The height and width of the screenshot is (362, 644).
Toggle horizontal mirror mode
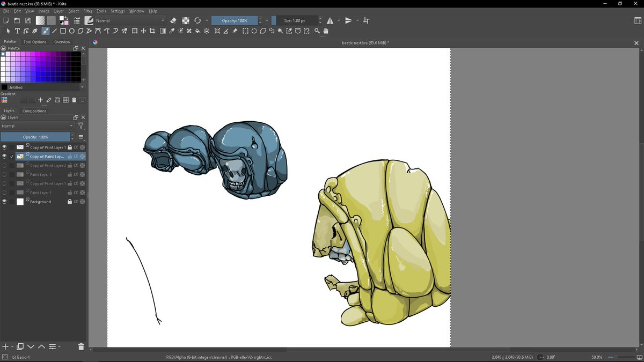click(x=330, y=20)
